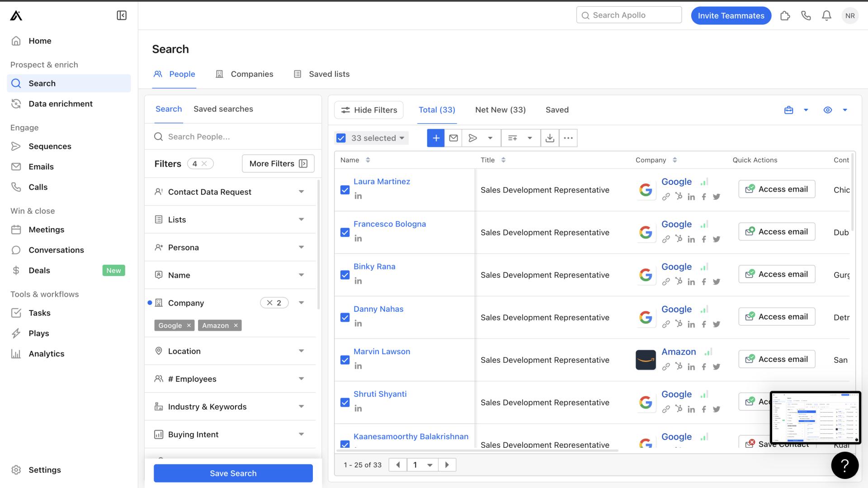Image resolution: width=868 pixels, height=488 pixels.
Task: Uncheck Danny Nahas's row checkbox
Action: pos(345,317)
